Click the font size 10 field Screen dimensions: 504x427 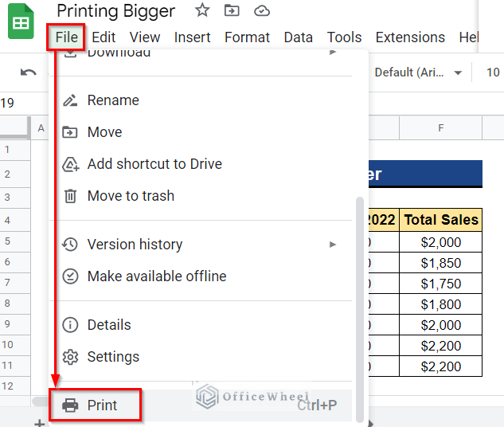coord(493,72)
